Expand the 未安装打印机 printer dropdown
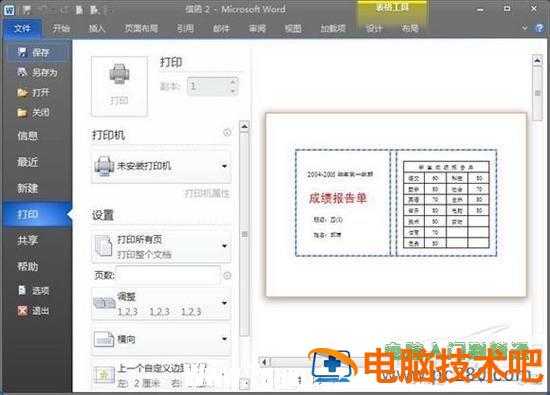 pos(161,166)
